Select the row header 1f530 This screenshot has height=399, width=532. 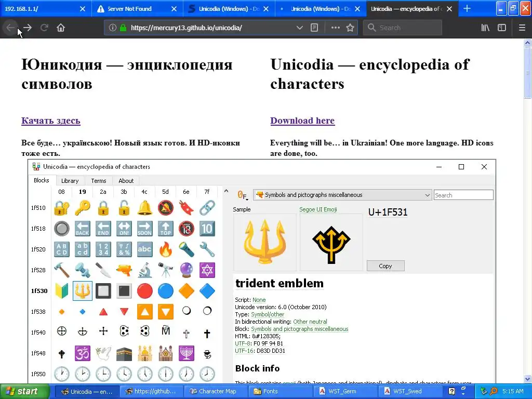pos(39,291)
